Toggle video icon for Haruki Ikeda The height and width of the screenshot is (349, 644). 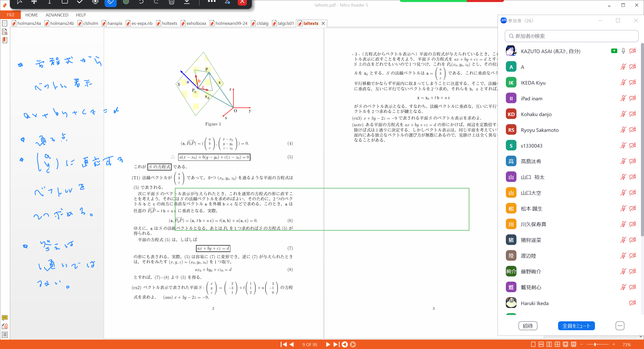[x=633, y=303]
